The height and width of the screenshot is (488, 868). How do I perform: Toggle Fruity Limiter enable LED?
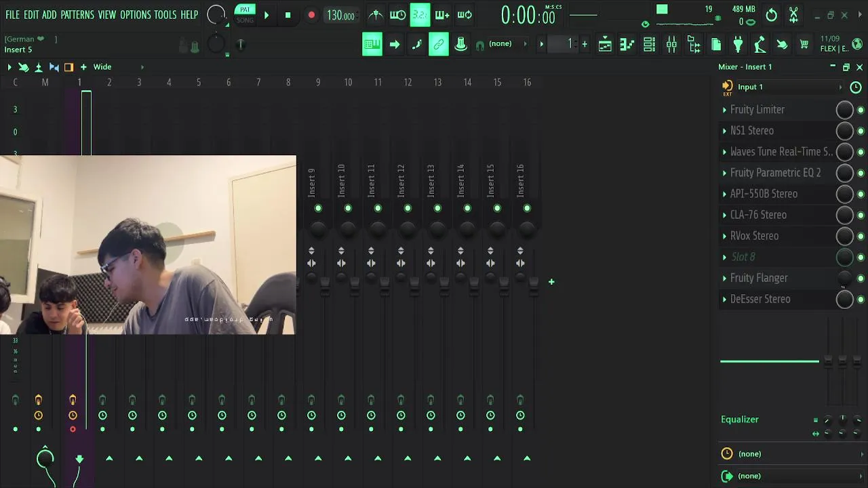click(x=861, y=110)
